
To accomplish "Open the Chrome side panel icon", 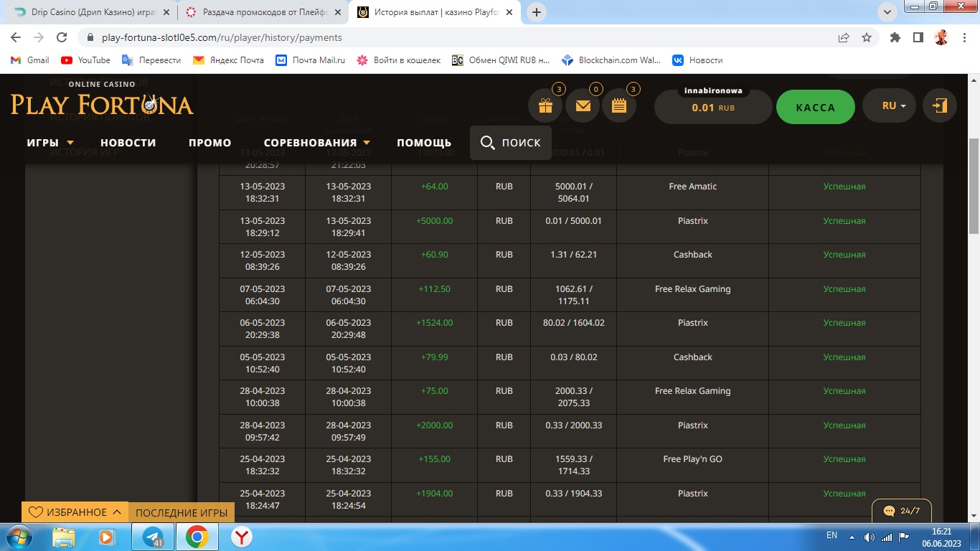I will tap(918, 37).
